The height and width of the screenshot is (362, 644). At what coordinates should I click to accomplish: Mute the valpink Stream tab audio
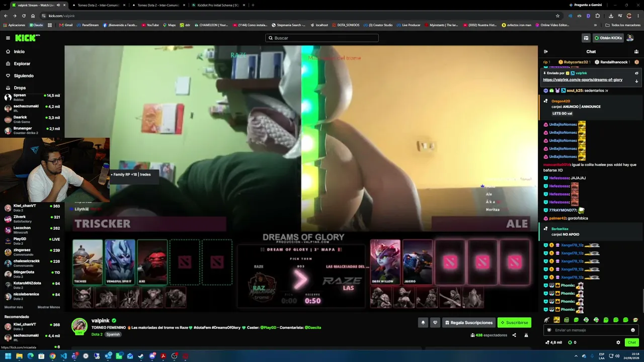click(x=58, y=5)
